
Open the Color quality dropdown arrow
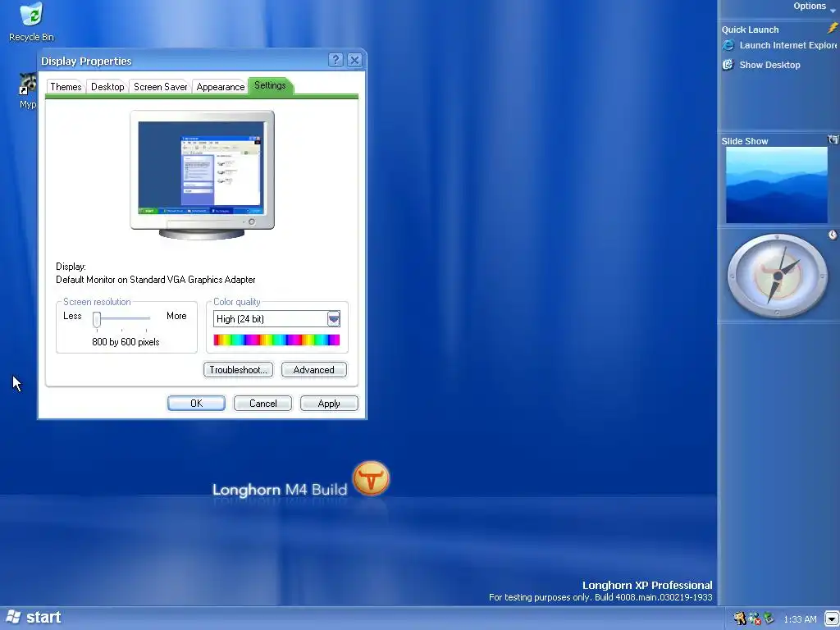[x=333, y=319]
